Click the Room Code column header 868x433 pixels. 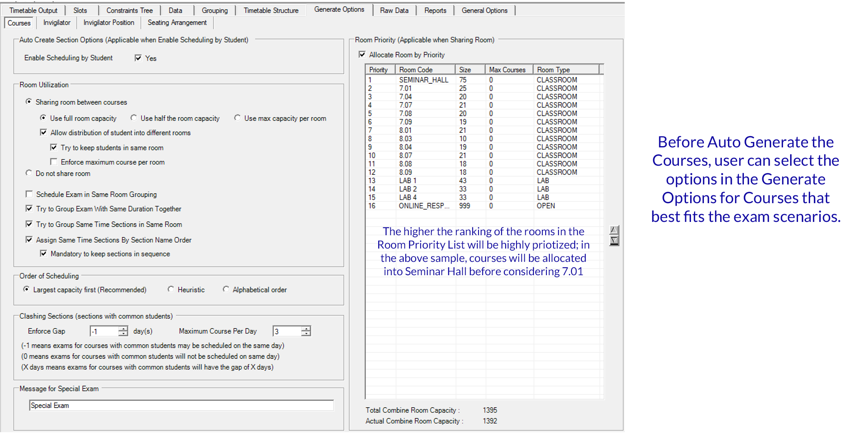(425, 70)
